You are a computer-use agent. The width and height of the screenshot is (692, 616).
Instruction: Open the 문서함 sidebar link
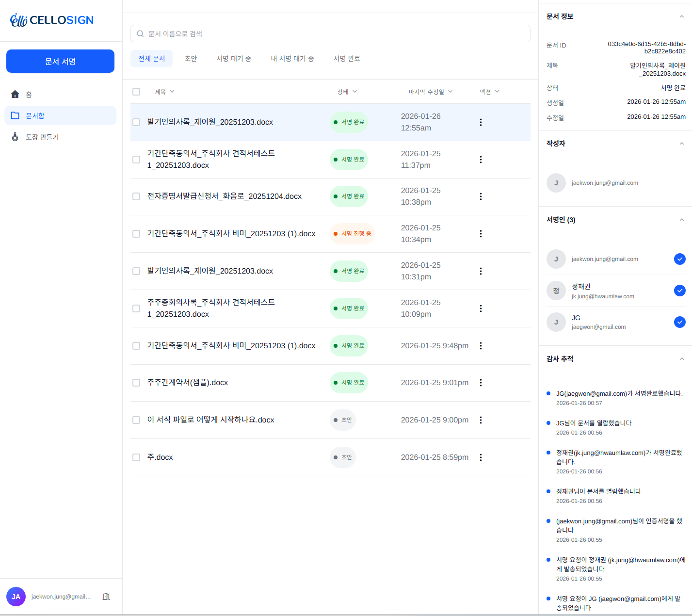[x=35, y=116]
